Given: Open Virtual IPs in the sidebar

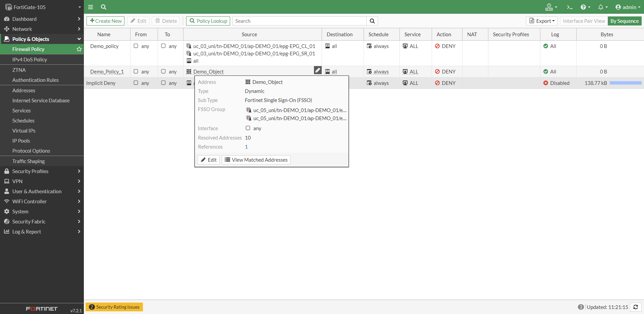Looking at the screenshot, I should (x=24, y=131).
